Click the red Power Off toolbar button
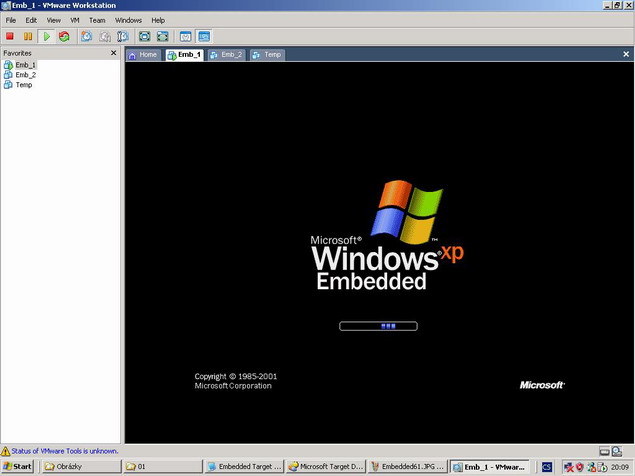This screenshot has width=635, height=476. tap(10, 36)
